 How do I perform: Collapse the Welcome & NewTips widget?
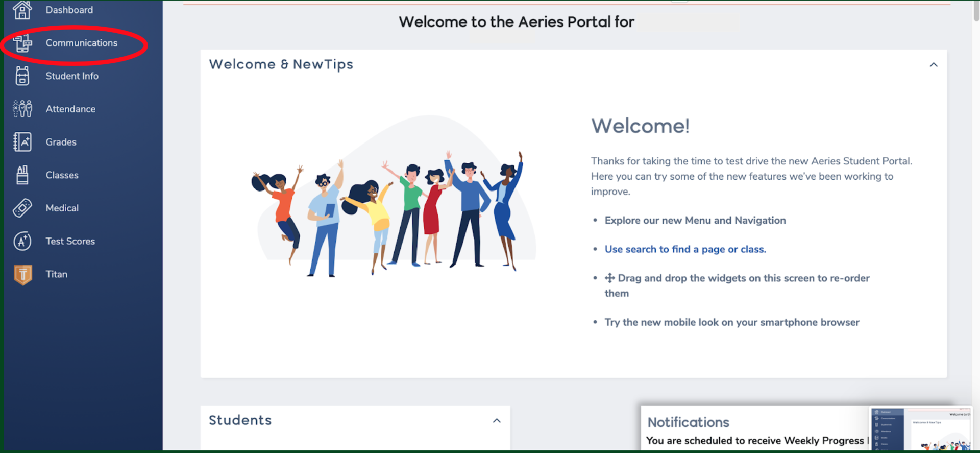tap(934, 65)
